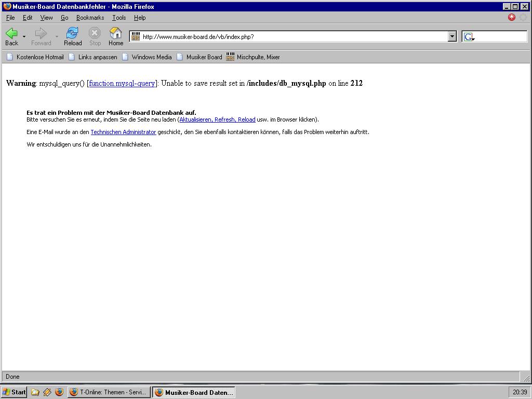Click the site favicon in address bar
Image resolution: width=532 pixels, height=399 pixels.
point(136,37)
